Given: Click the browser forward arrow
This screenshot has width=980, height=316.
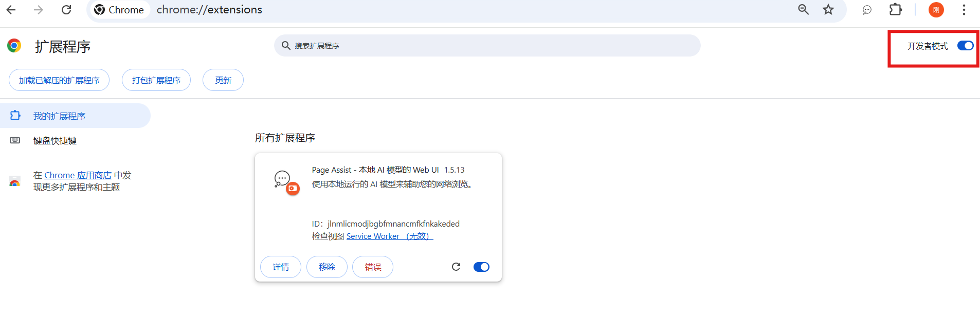Looking at the screenshot, I should [39, 10].
